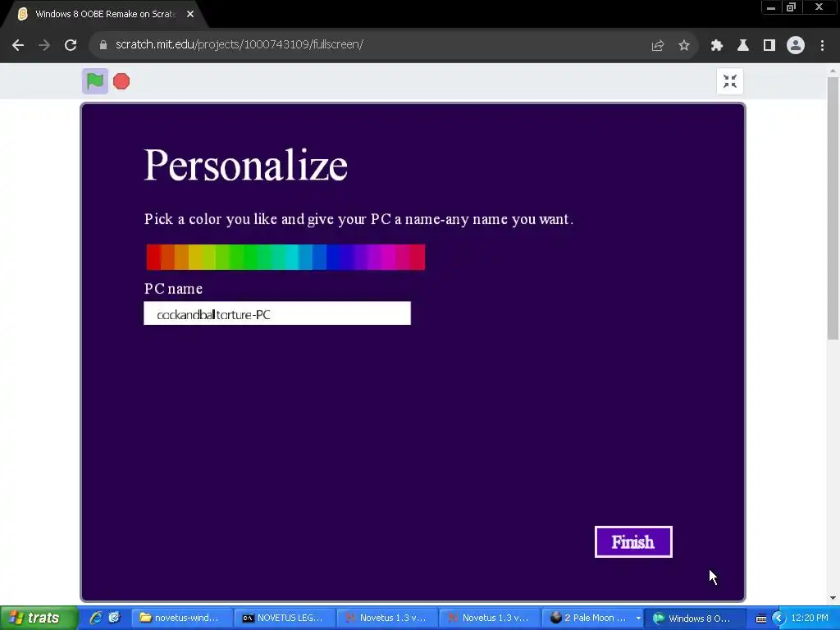
Task: Pick the magenta color swatch
Action: coord(389,257)
